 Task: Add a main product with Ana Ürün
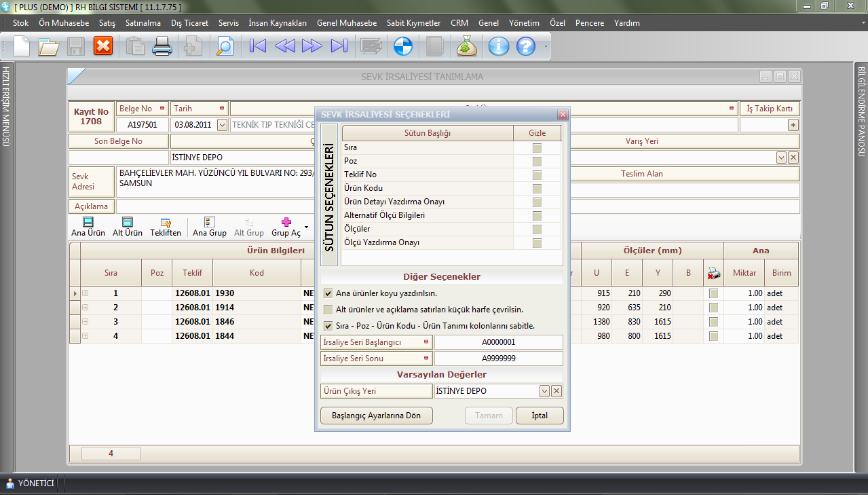(x=88, y=227)
